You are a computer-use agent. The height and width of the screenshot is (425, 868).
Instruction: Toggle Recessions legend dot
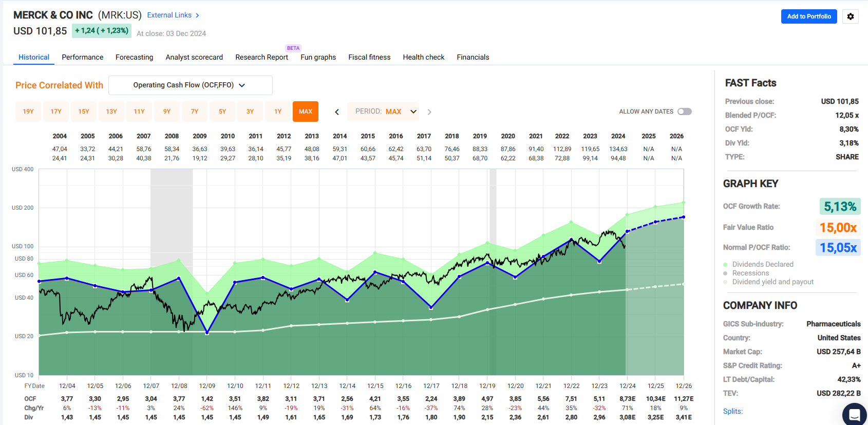point(725,273)
